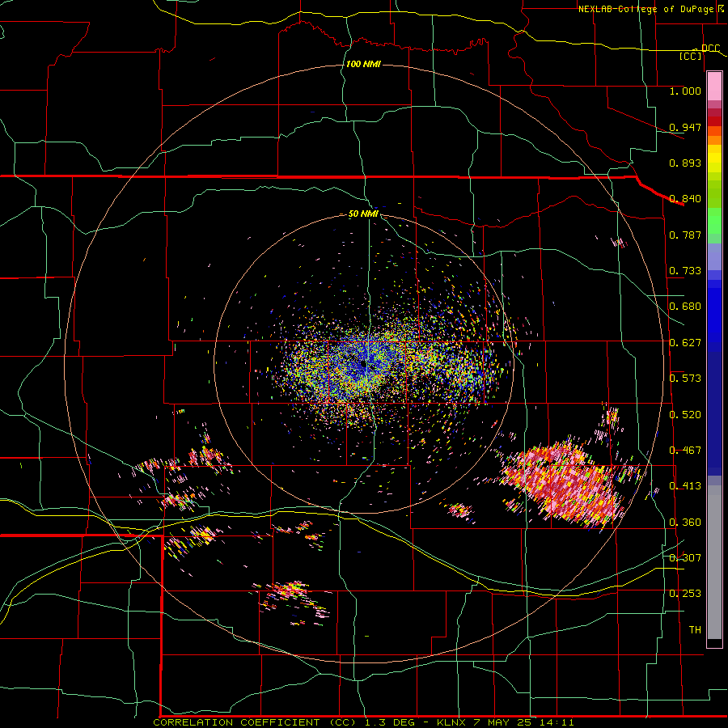The height and width of the screenshot is (728, 728).
Task: Pick the bright green color bar segment
Action: pos(714,221)
